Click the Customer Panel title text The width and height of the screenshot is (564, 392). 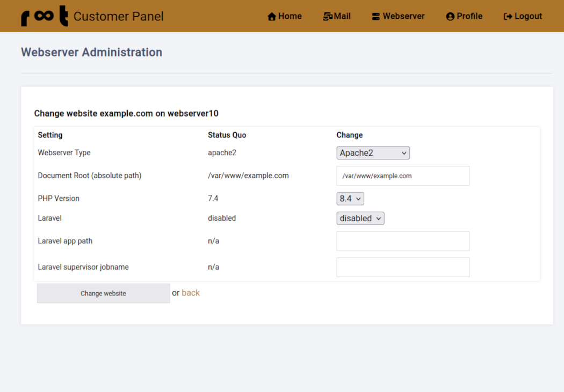pyautogui.click(x=119, y=17)
